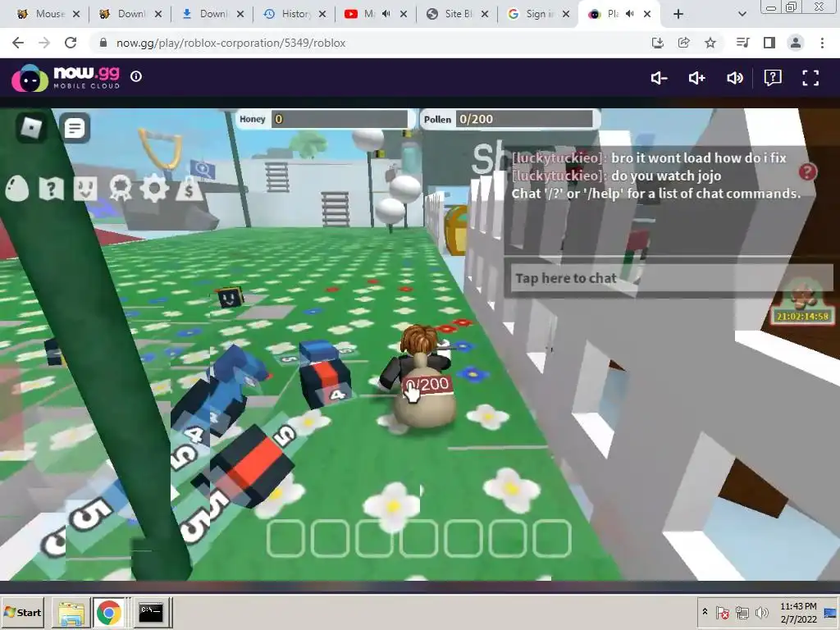The image size is (840, 630).
Task: Click the now.gg info circle icon
Action: [x=136, y=76]
